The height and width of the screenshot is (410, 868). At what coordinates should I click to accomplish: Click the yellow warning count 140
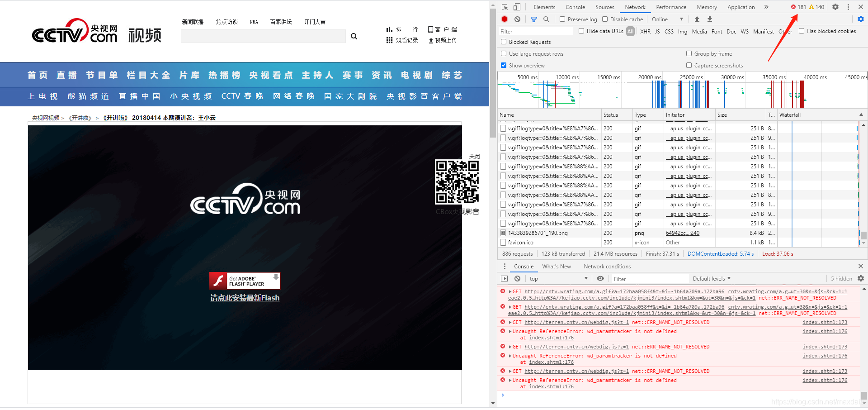pos(817,7)
